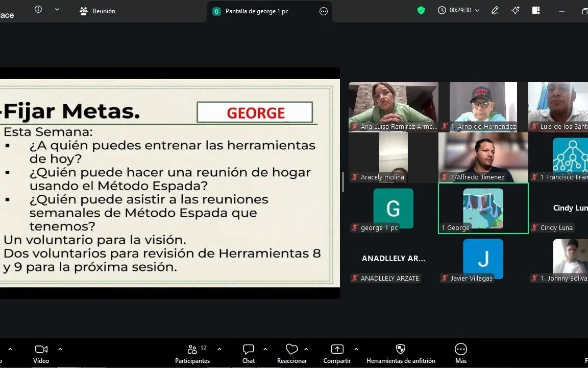Screen dimensions: 588x368
Task: Open Reaccionar reactions
Action: pos(292,354)
